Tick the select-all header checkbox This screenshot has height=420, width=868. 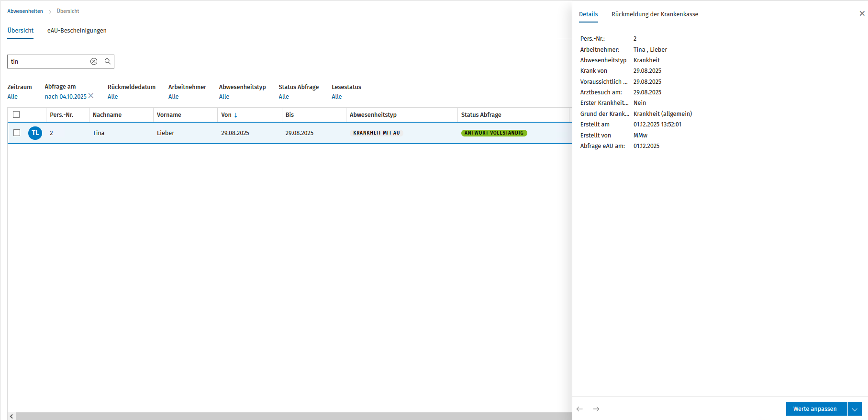tap(16, 114)
